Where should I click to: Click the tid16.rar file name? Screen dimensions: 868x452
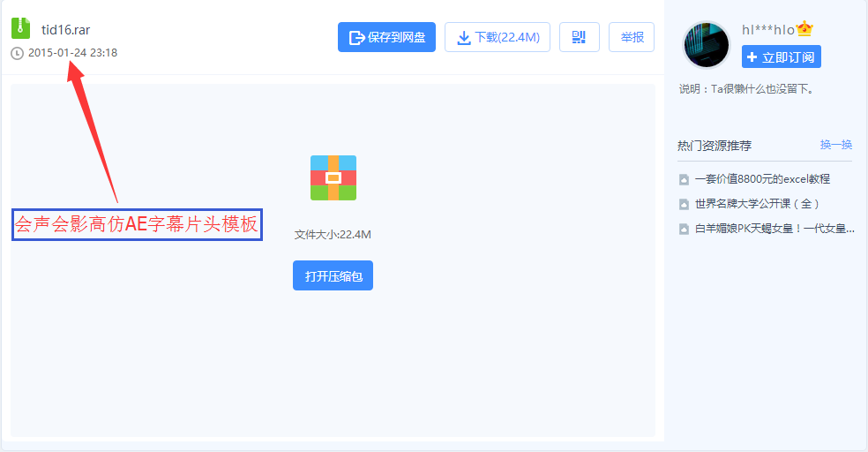click(65, 30)
